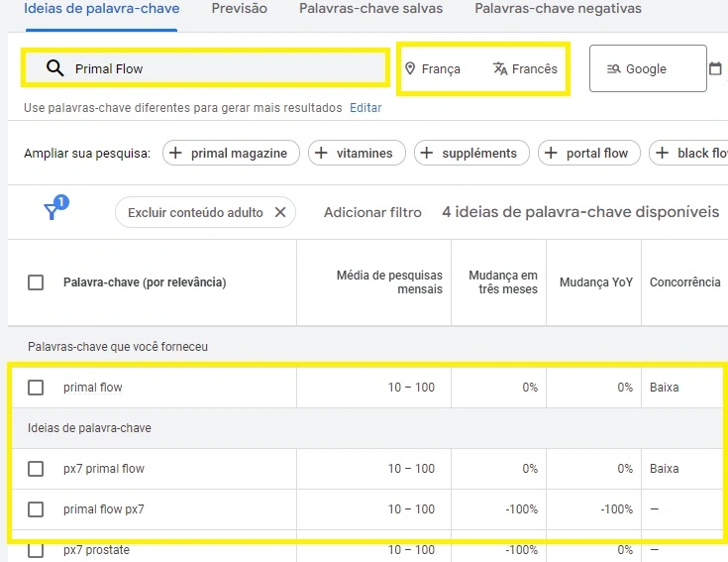Click plus icon on portal flow chip
This screenshot has height=562, width=728.
pos(551,153)
